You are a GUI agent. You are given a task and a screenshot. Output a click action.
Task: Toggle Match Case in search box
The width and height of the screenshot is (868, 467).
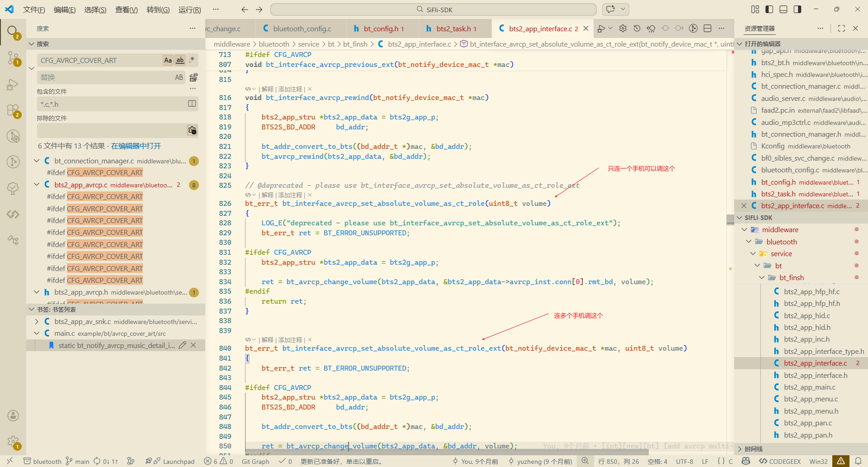(168, 60)
